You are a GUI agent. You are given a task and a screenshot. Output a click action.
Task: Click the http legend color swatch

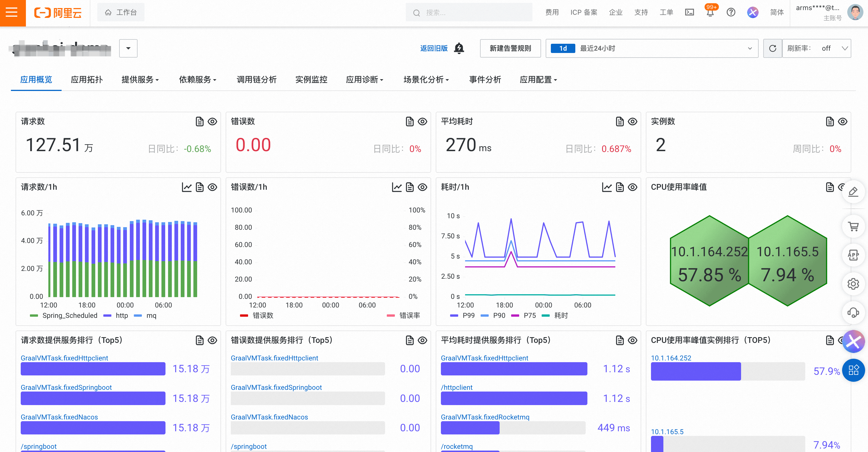pyautogui.click(x=107, y=316)
